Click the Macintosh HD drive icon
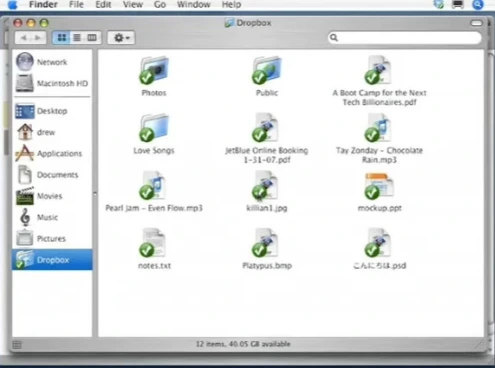Viewport: 495px width, 368px height. point(25,83)
